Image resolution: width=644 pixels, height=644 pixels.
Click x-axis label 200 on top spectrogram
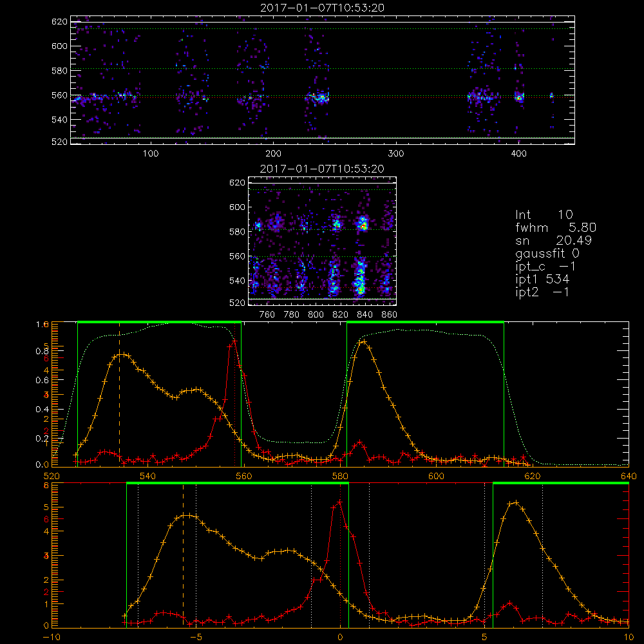pyautogui.click(x=273, y=154)
